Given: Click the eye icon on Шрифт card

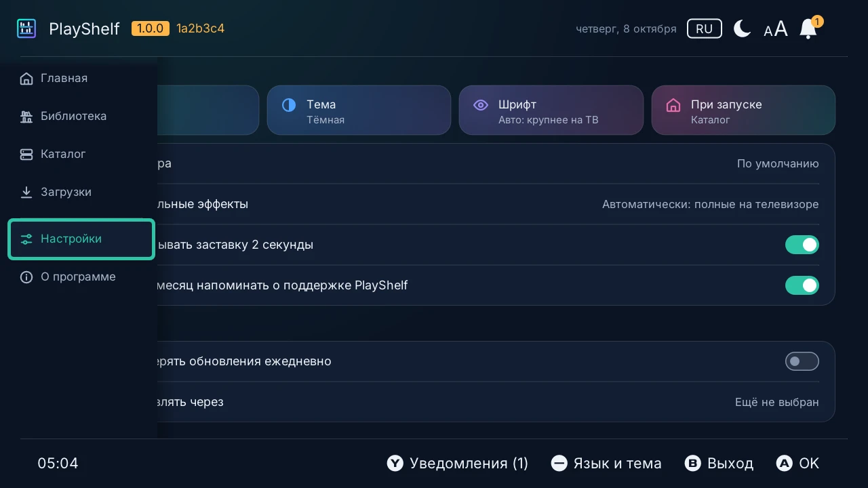Looking at the screenshot, I should click(481, 104).
